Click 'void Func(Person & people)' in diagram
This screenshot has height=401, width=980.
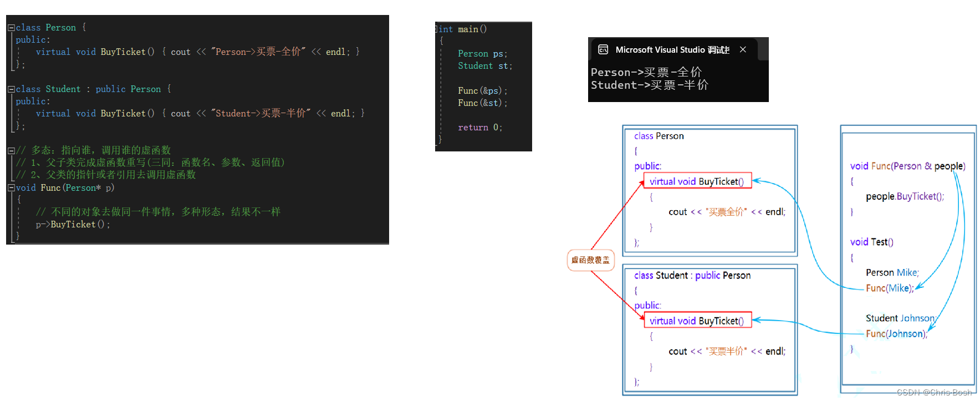click(x=908, y=166)
